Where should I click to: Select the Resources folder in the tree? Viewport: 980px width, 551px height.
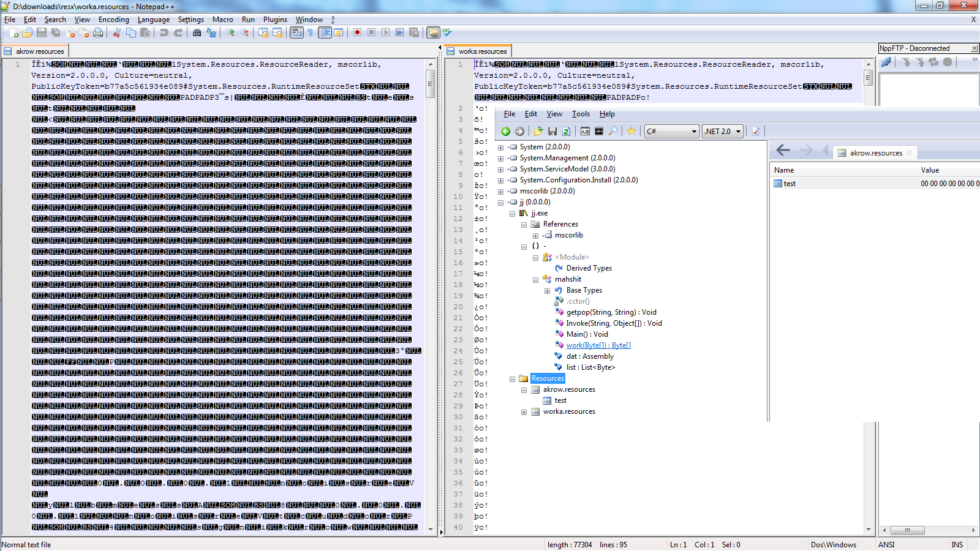point(548,378)
